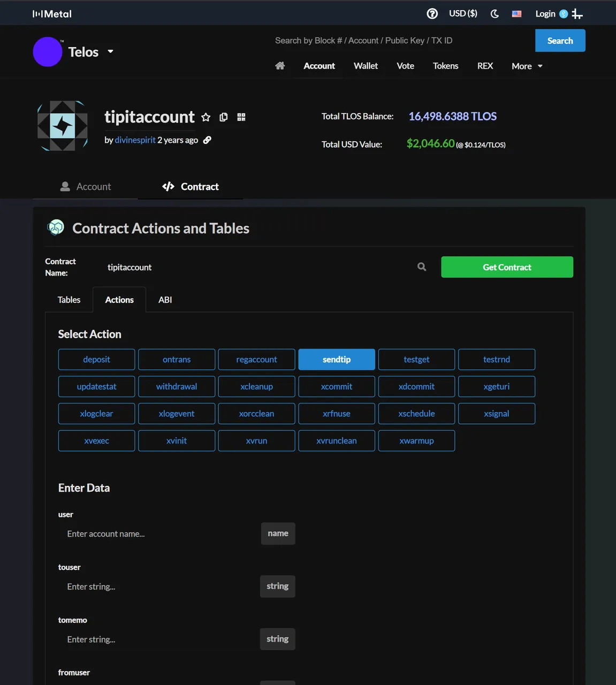Go to home icon in navigation
Screen dimensions: 616x685
(280, 66)
